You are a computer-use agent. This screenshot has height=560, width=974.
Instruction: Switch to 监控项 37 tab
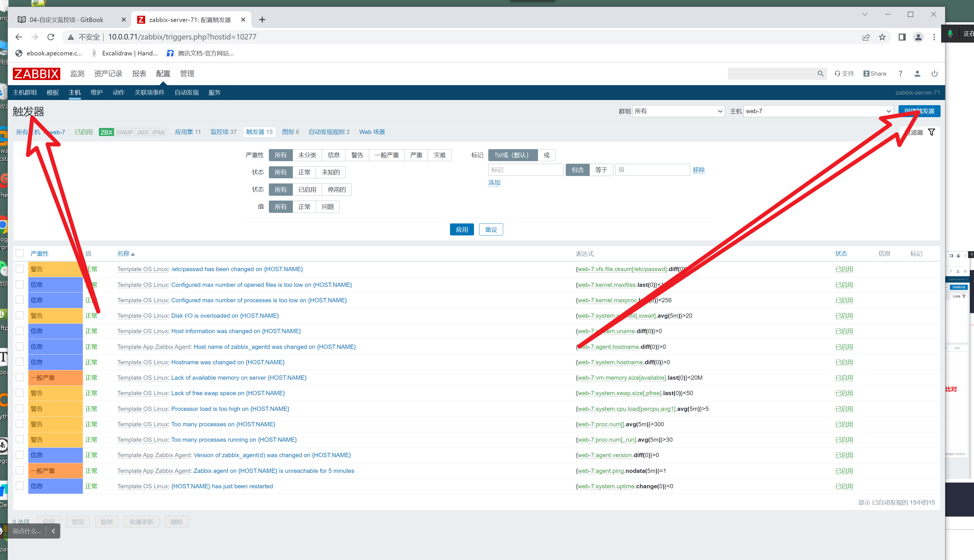223,132
